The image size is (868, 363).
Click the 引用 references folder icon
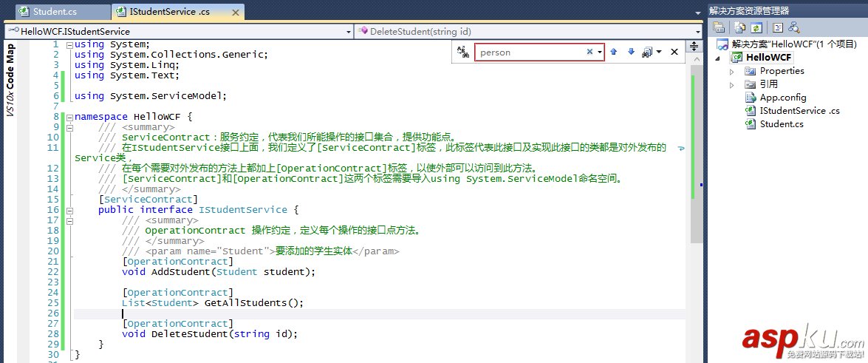coord(751,84)
